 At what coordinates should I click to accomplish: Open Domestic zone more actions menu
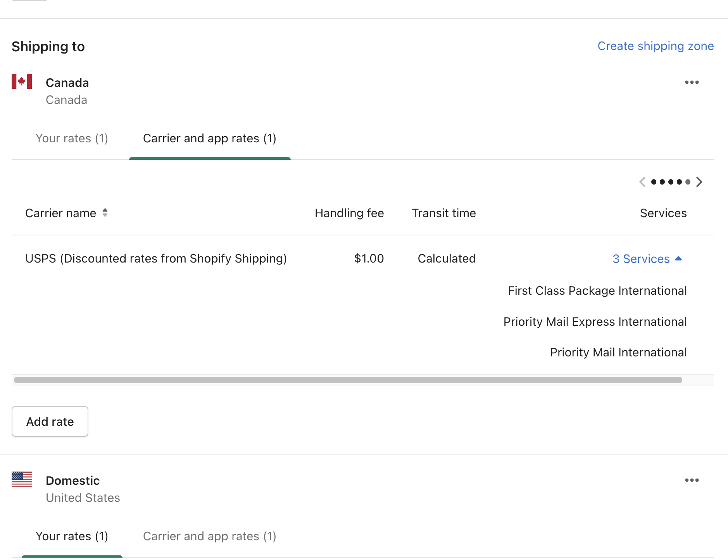point(692,480)
